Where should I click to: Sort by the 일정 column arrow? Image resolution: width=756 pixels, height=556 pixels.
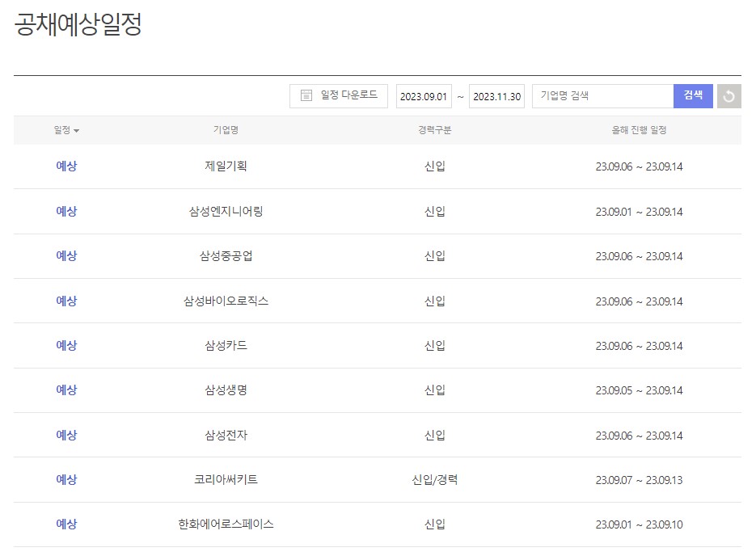(77, 131)
